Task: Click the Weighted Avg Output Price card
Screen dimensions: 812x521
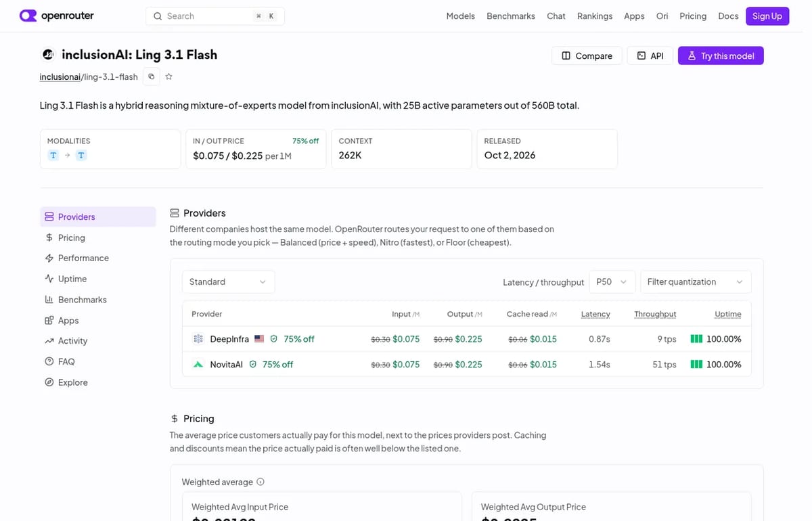Action: click(611, 506)
